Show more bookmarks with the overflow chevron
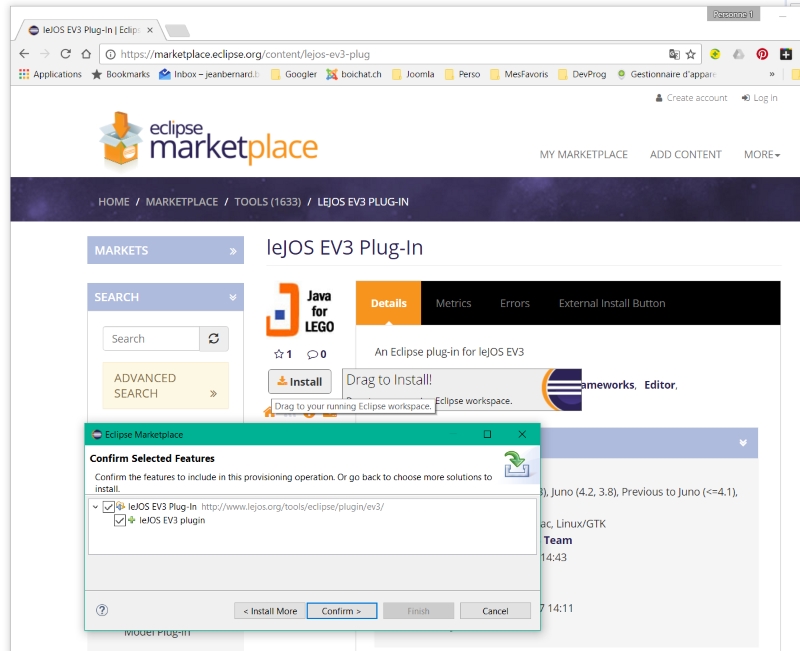This screenshot has width=800, height=651. point(772,74)
